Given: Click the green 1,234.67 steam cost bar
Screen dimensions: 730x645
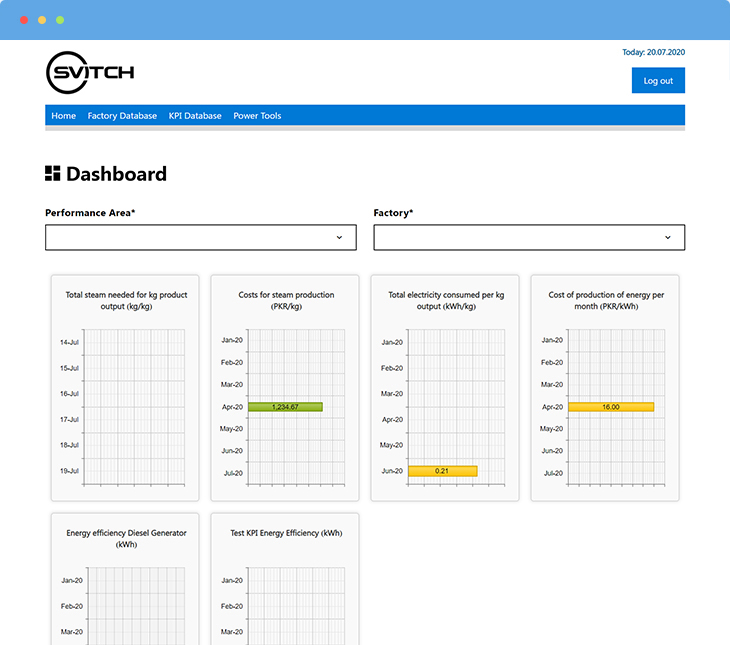Looking at the screenshot, I should 285,407.
